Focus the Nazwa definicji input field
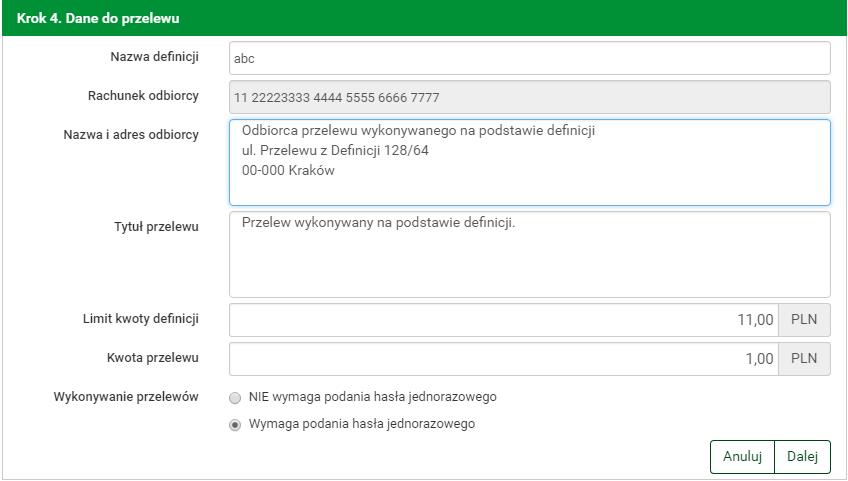Image resolution: width=848 pixels, height=481 pixels. [529, 58]
